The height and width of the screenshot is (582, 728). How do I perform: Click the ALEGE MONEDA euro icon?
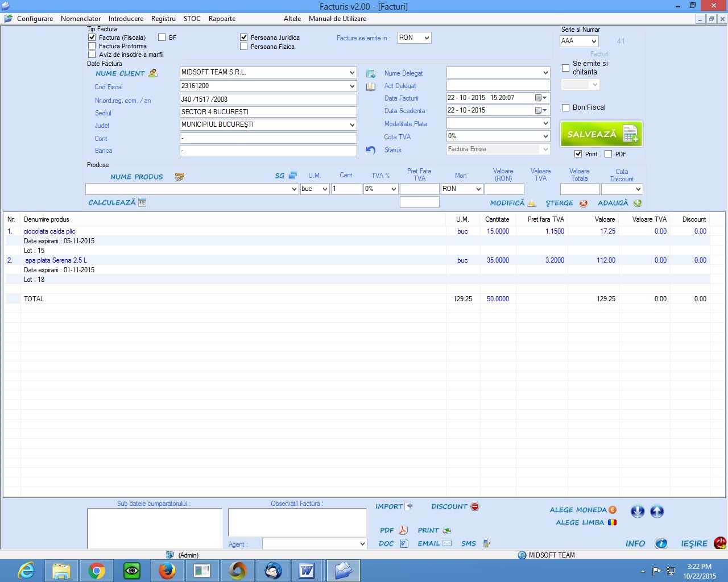pos(613,510)
